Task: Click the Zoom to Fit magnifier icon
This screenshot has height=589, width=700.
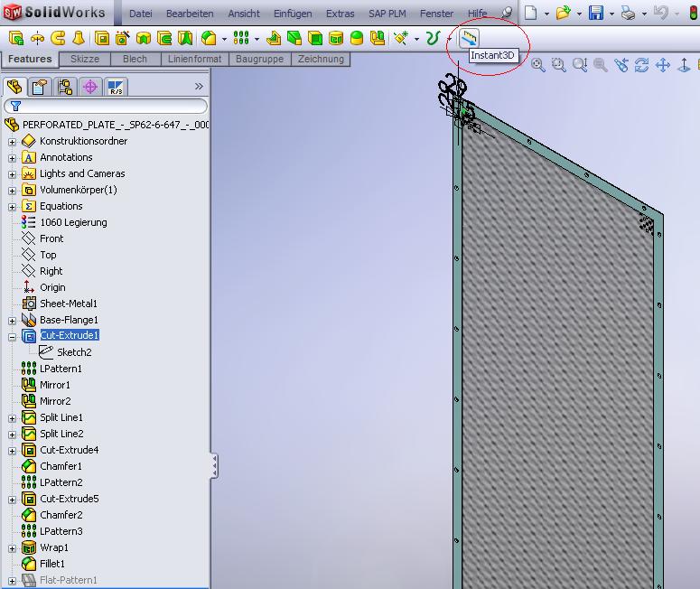Action: (537, 65)
